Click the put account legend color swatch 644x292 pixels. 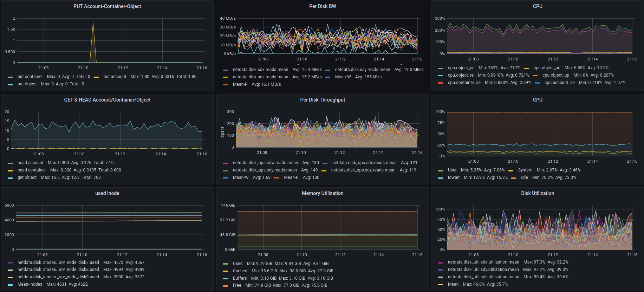(96, 77)
